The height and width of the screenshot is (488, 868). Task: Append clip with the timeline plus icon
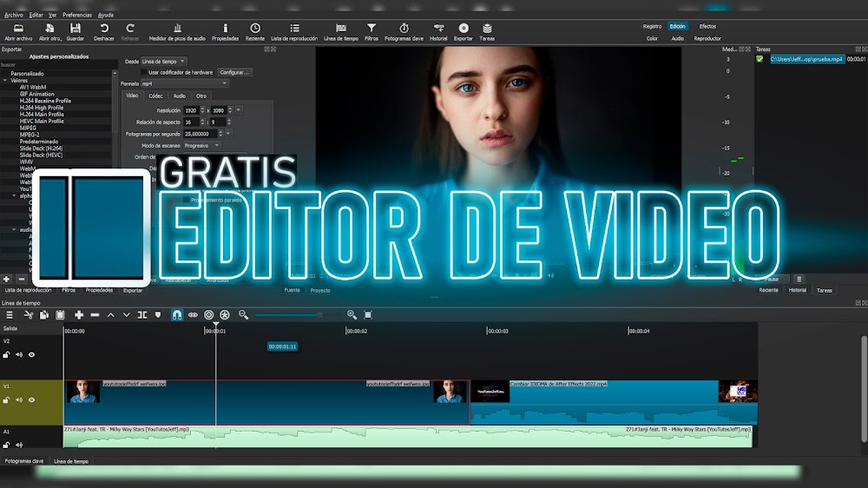[x=79, y=315]
